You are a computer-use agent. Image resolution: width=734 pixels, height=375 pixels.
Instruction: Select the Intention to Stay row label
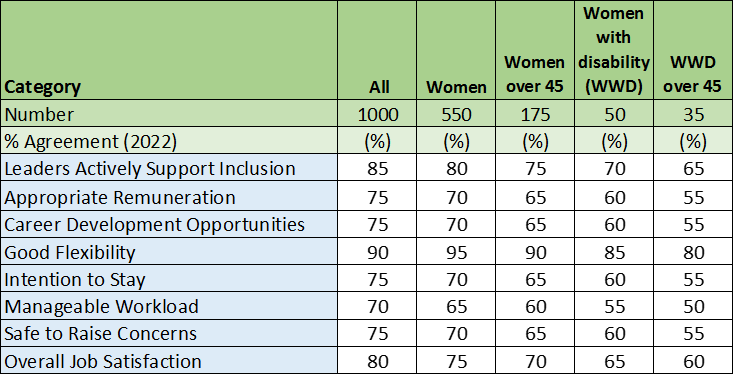coord(169,279)
